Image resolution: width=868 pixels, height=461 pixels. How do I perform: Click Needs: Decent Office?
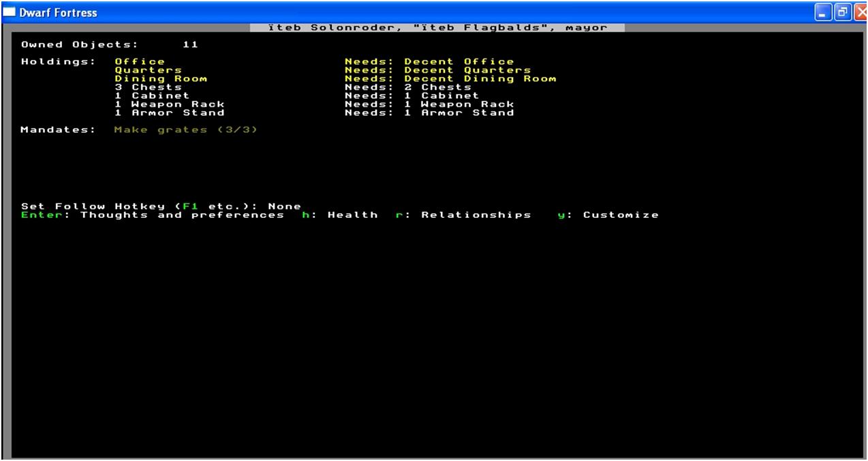pyautogui.click(x=429, y=62)
